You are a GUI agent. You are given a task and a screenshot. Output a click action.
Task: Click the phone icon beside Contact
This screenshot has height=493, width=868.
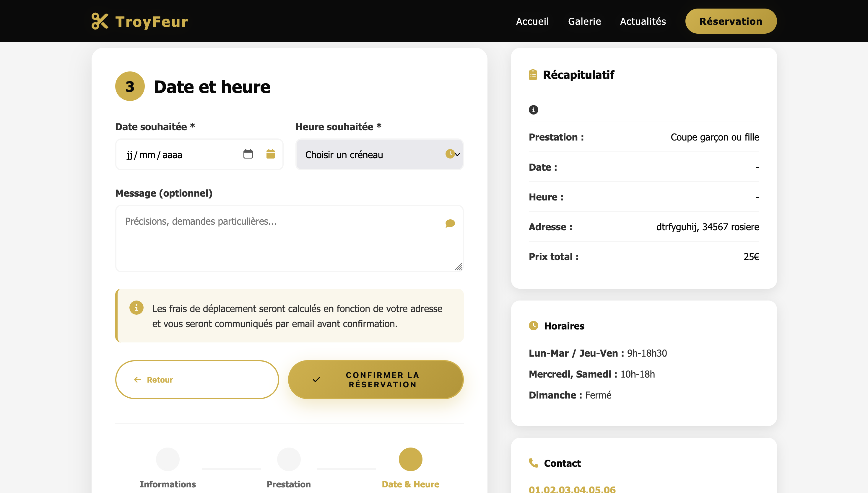pyautogui.click(x=533, y=463)
